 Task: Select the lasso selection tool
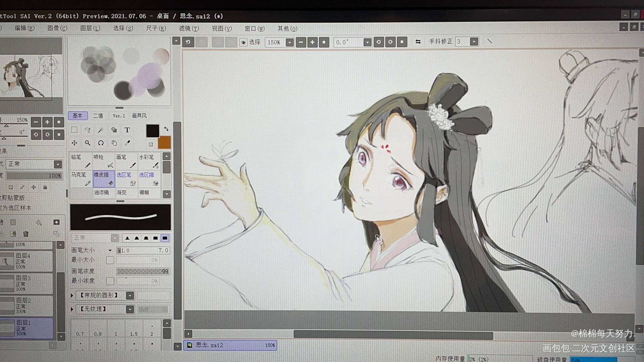88,130
